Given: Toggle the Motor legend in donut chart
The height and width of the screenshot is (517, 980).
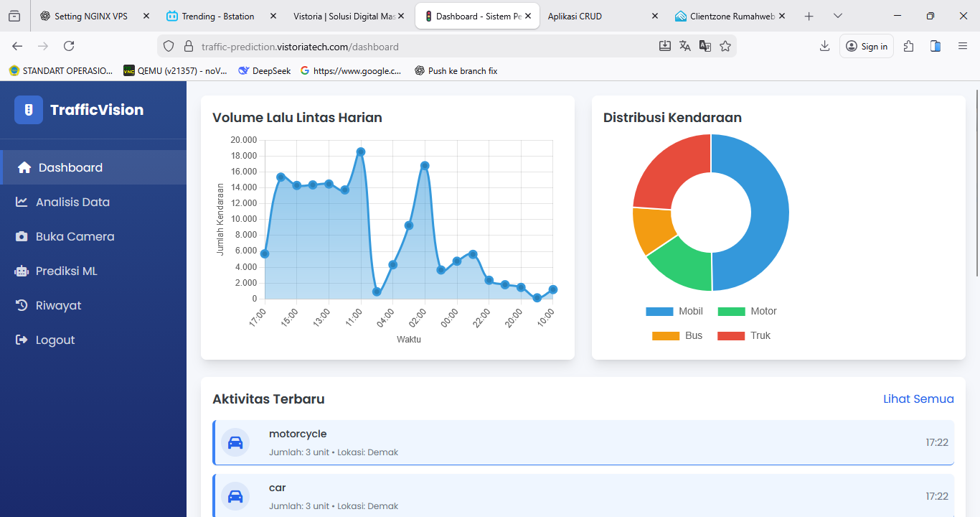Looking at the screenshot, I should pyautogui.click(x=748, y=311).
